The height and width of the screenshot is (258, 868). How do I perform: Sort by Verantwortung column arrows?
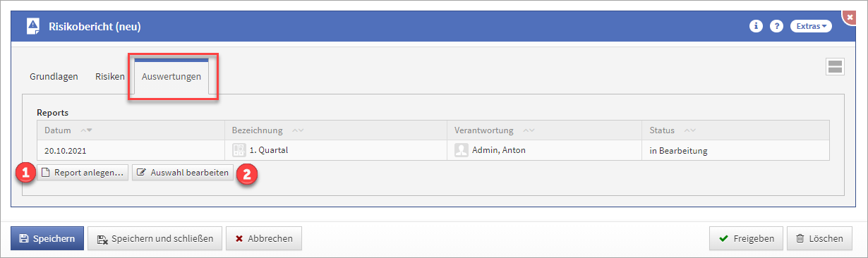529,130
